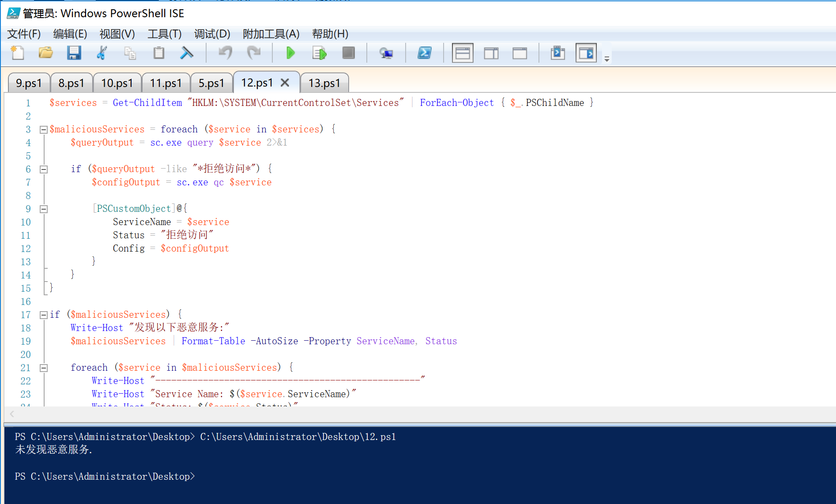Collapse the if block at line 6
The image size is (836, 504).
[x=44, y=169]
